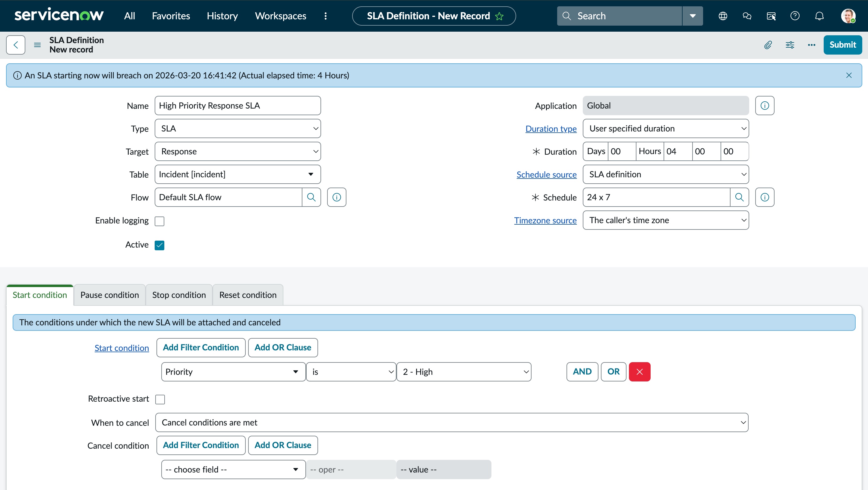Open the notifications bell icon

tap(819, 16)
